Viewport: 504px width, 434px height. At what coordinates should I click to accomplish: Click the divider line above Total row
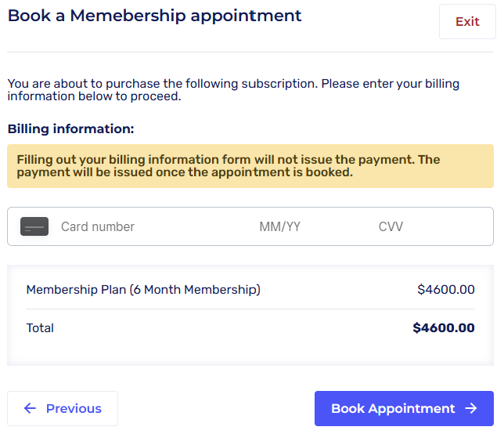click(250, 309)
